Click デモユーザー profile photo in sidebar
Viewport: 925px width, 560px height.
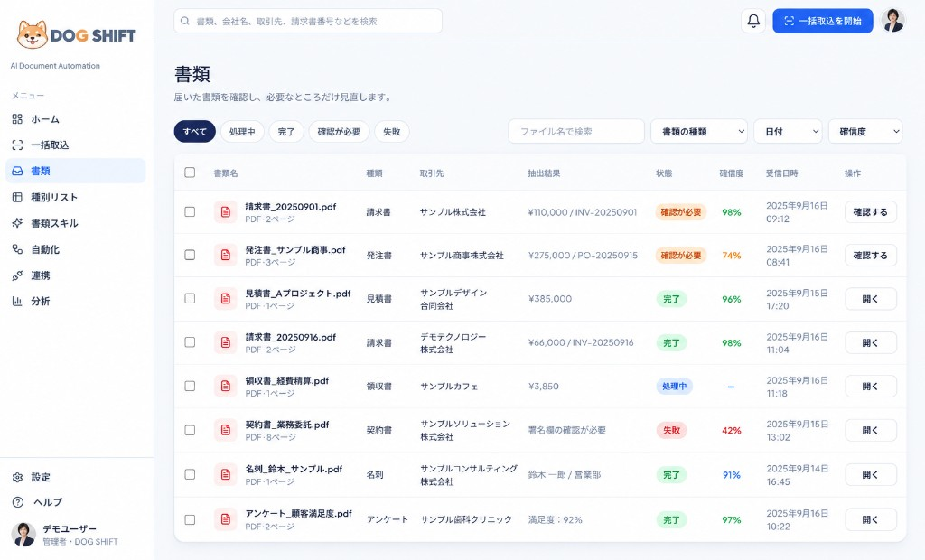pos(23,535)
